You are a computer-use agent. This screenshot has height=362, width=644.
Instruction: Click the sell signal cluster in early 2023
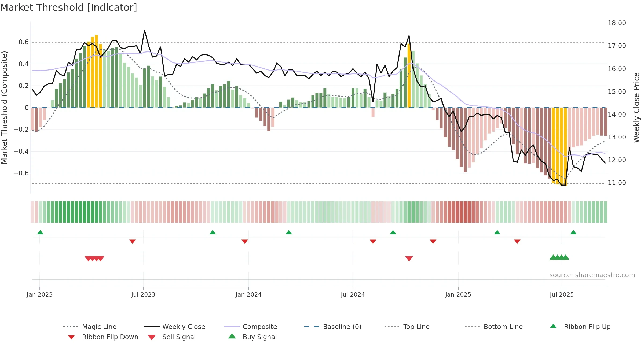pyautogui.click(x=94, y=259)
